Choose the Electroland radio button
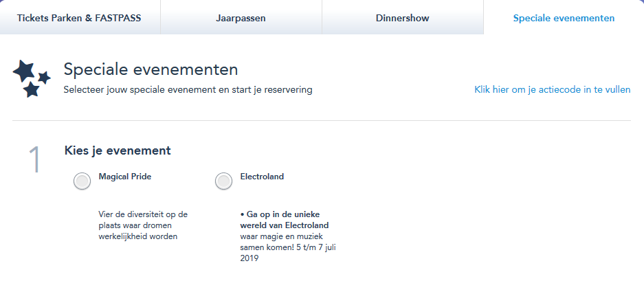Image resolution: width=644 pixels, height=303 pixels. coord(223,181)
